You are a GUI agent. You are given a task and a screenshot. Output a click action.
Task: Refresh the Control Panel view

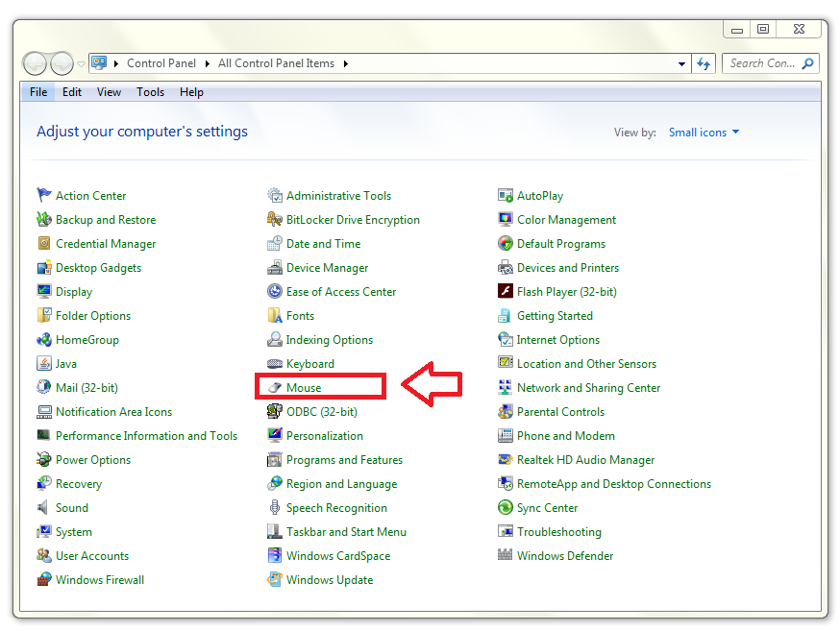pos(704,63)
